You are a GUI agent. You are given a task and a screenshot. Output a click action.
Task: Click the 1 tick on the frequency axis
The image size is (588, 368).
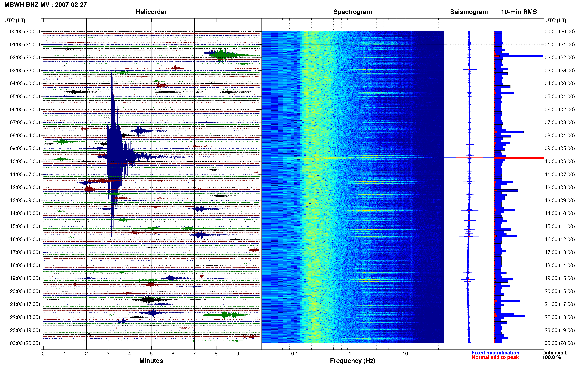pyautogui.click(x=350, y=354)
